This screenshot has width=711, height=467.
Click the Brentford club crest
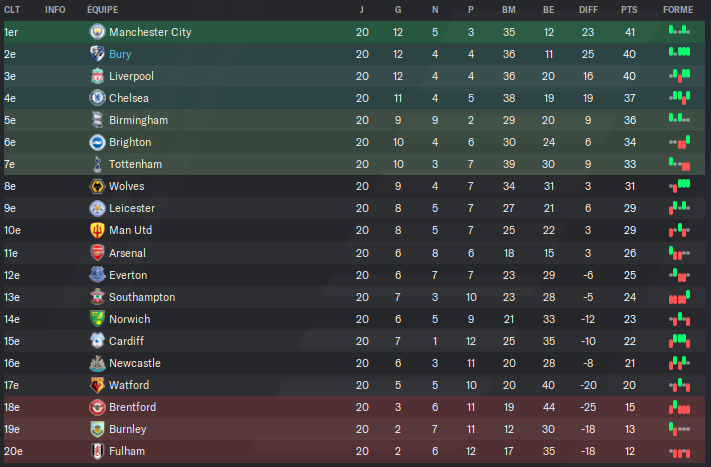97,407
